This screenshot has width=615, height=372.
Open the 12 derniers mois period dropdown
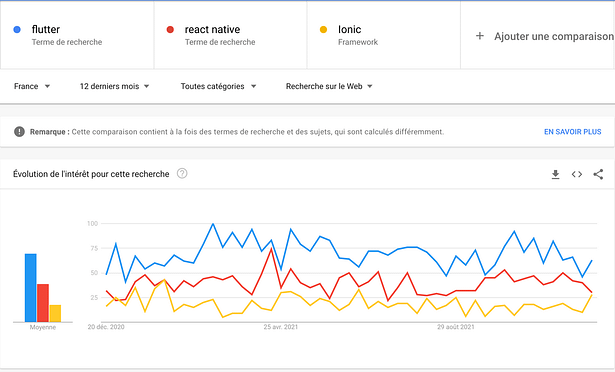[x=115, y=86]
